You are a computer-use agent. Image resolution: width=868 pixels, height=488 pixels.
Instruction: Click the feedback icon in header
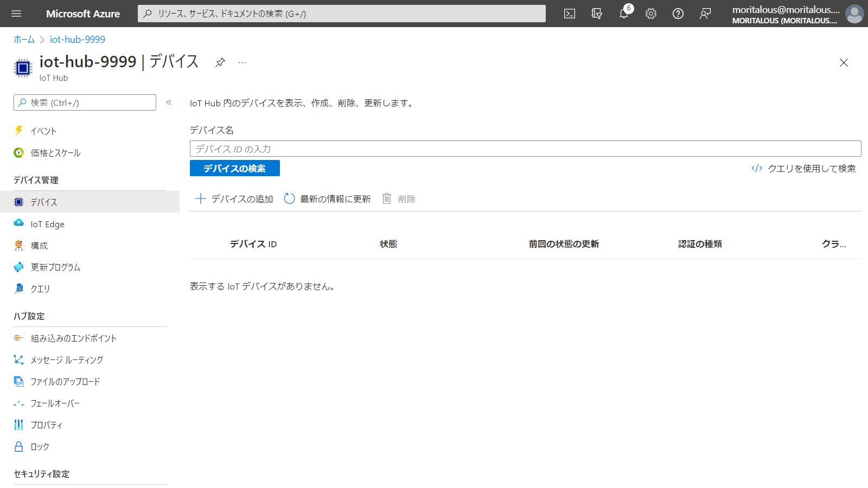[705, 14]
